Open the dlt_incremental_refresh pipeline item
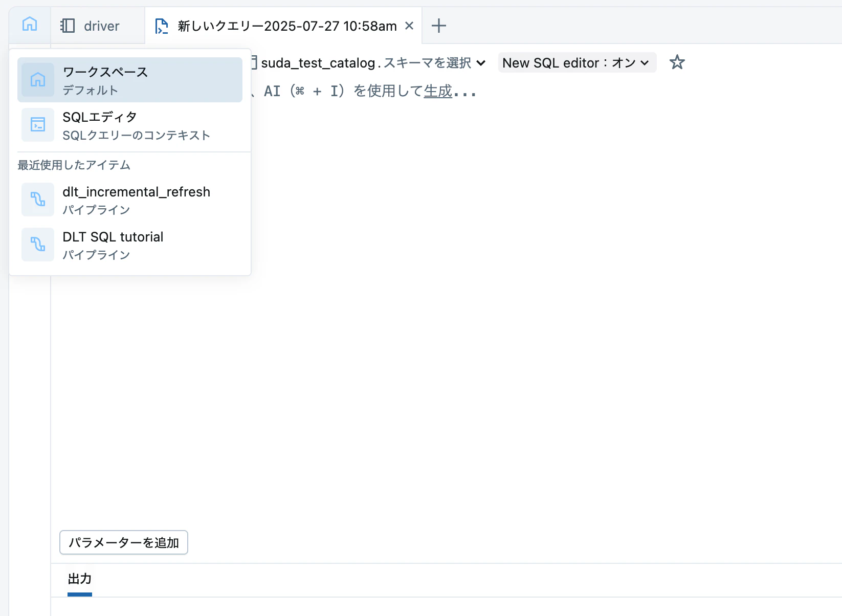This screenshot has width=842, height=616. [130, 200]
